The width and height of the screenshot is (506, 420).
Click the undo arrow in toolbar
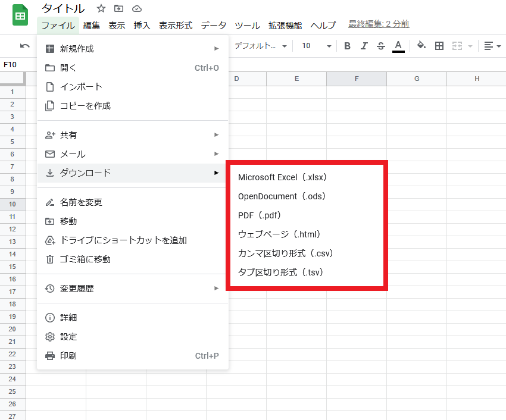tap(24, 46)
